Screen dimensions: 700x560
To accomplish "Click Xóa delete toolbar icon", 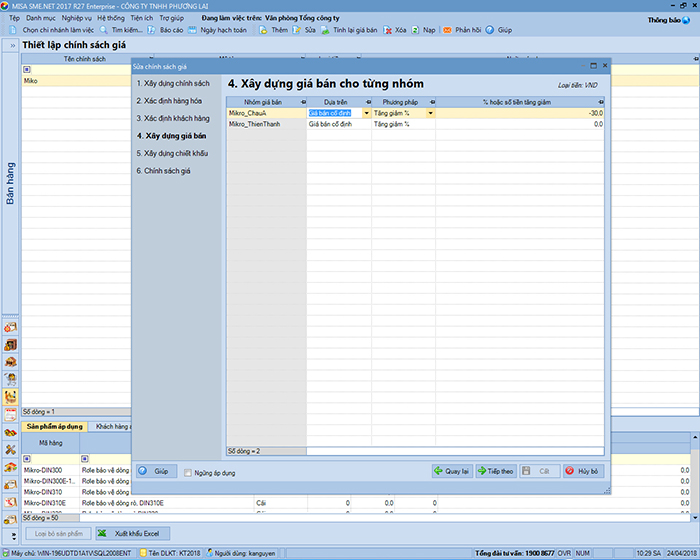I will pos(388,30).
